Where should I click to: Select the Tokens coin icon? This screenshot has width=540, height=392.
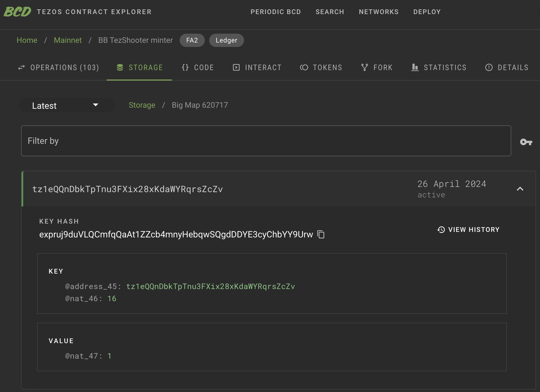(x=304, y=67)
